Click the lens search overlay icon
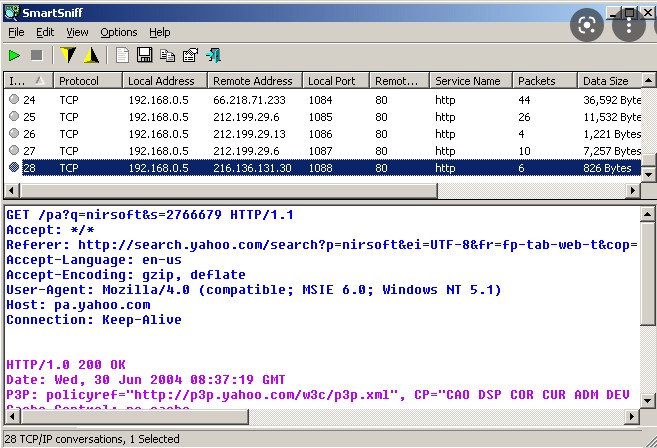 [587, 25]
